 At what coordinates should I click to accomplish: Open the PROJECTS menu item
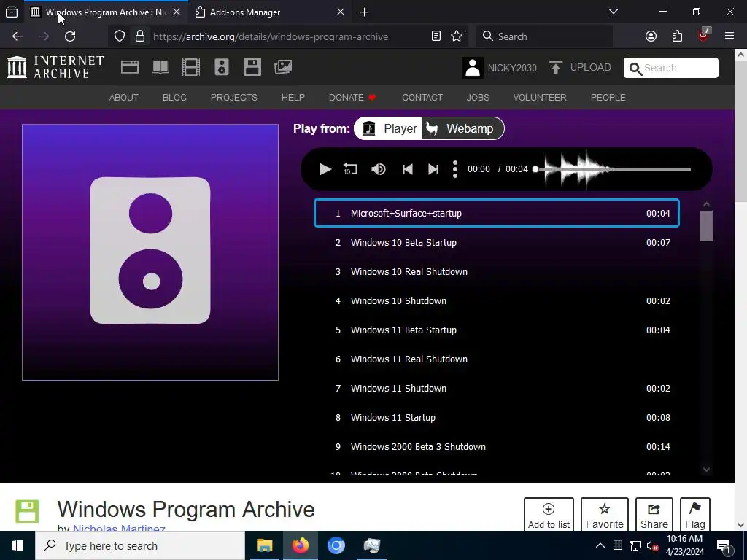(234, 97)
